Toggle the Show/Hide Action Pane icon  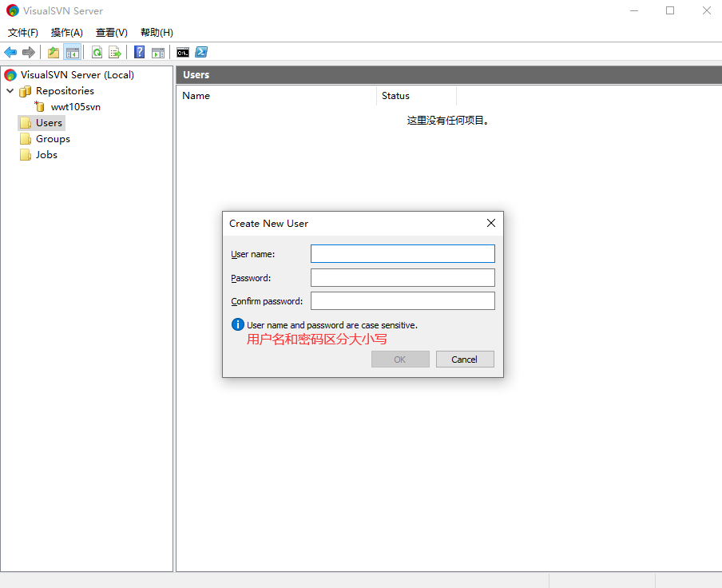pos(158,53)
